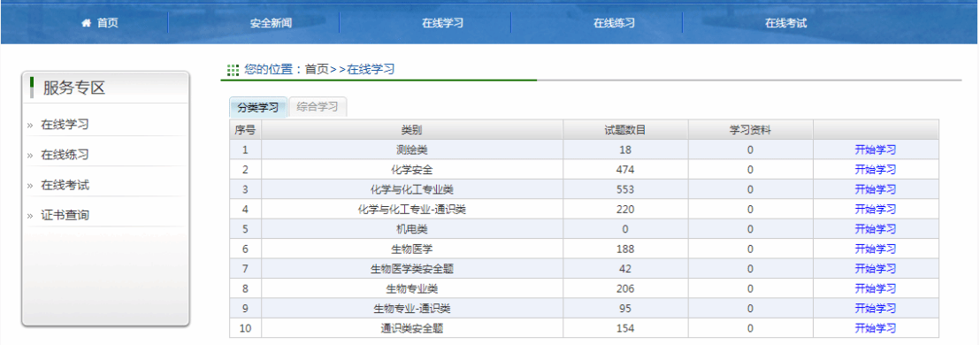The image size is (980, 345).
Task: Open 证书查询 in the sidebar
Action: [x=65, y=215]
